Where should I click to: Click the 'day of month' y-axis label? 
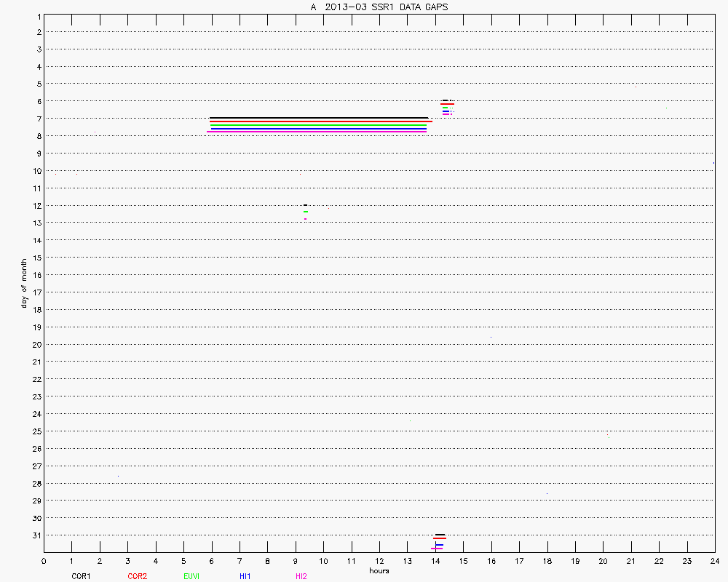coord(24,283)
